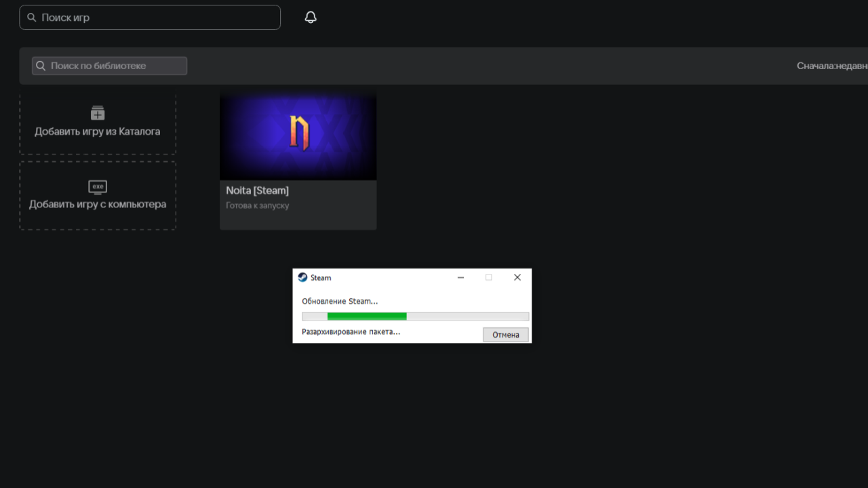The height and width of the screenshot is (488, 868).
Task: Click the Steam logo in the dialog title bar
Action: coord(302,277)
